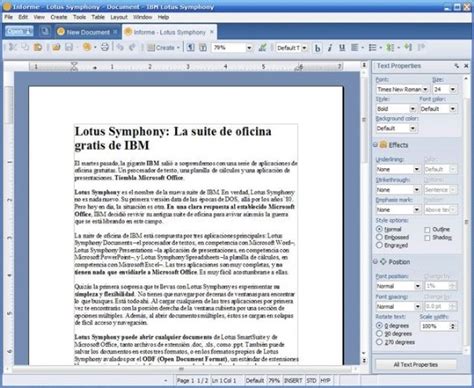Select 90 degrees rotate text
474x388 pixels.
coord(379,333)
